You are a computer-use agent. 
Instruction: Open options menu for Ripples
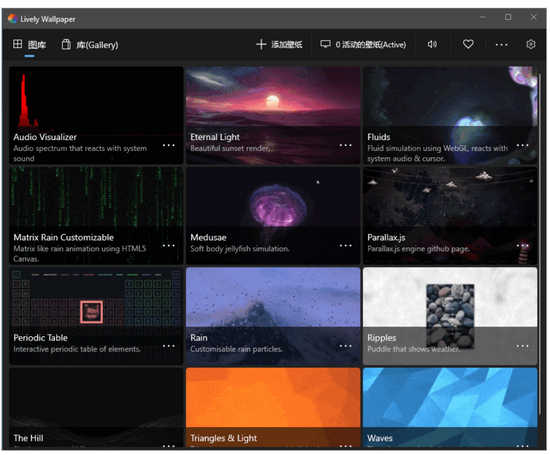[x=522, y=346]
